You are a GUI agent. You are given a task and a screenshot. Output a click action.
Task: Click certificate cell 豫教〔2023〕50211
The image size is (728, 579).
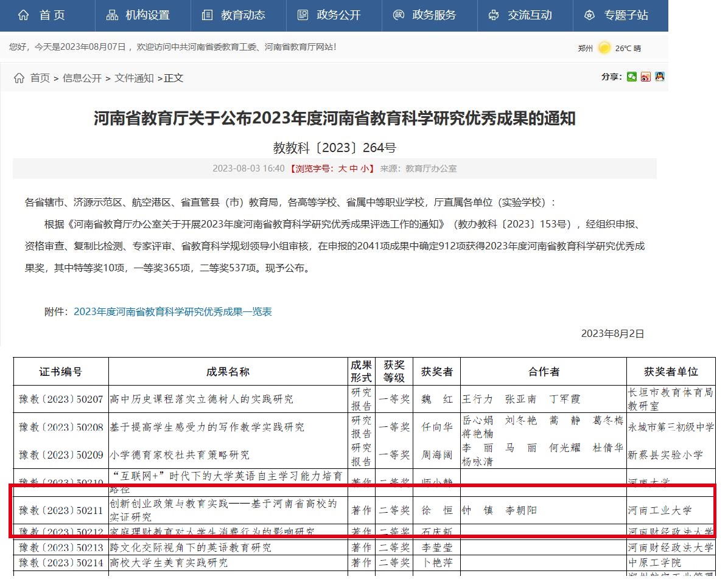coord(61,510)
